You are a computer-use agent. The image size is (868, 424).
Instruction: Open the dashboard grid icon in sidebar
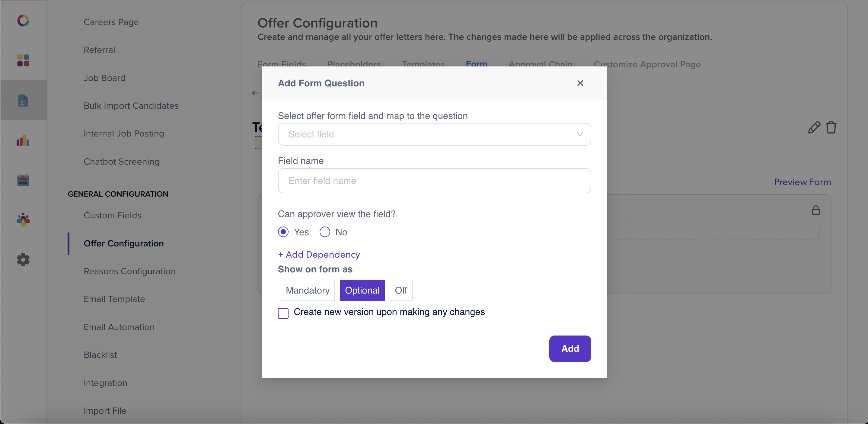pos(23,61)
